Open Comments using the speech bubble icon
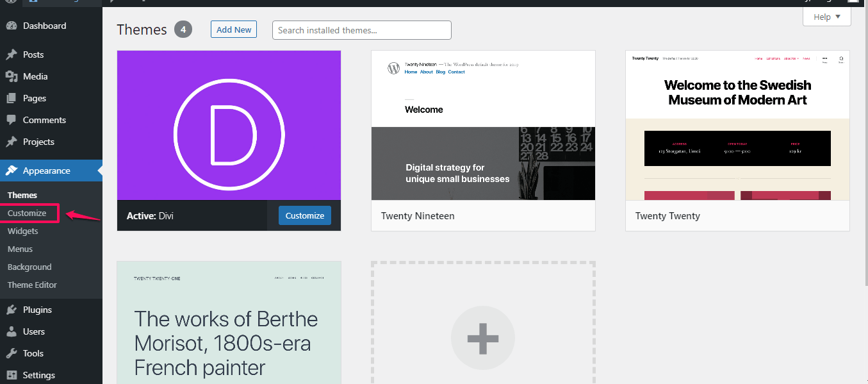Image resolution: width=868 pixels, height=384 pixels. click(x=13, y=120)
